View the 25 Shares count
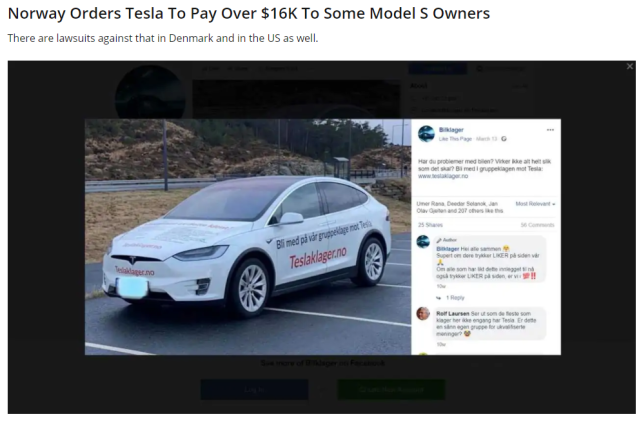This screenshot has width=641, height=421. click(430, 225)
